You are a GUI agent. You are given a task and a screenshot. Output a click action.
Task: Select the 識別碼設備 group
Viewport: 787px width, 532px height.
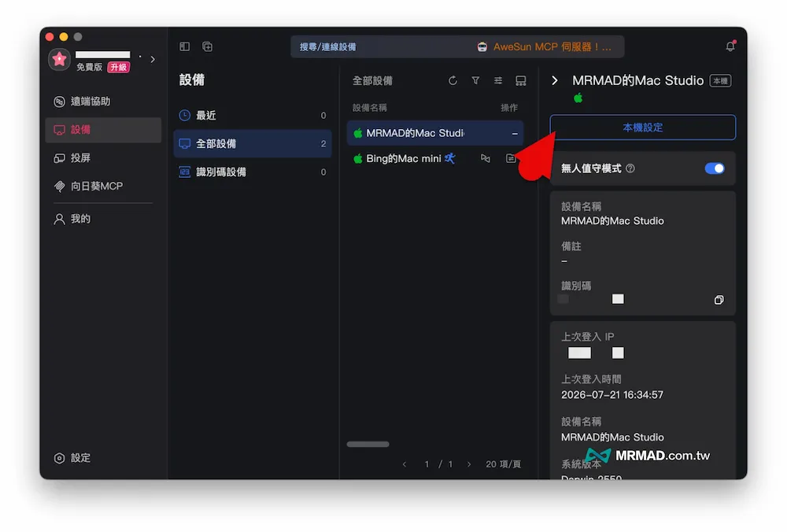click(x=253, y=172)
